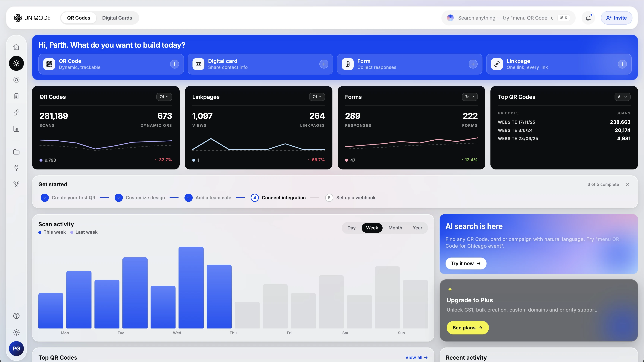644x362 pixels.
Task: Click the AI orb icon in search bar
Action: (450, 18)
